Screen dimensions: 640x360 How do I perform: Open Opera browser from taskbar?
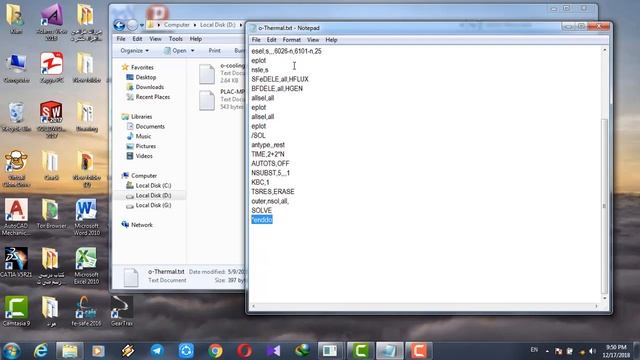point(244,351)
